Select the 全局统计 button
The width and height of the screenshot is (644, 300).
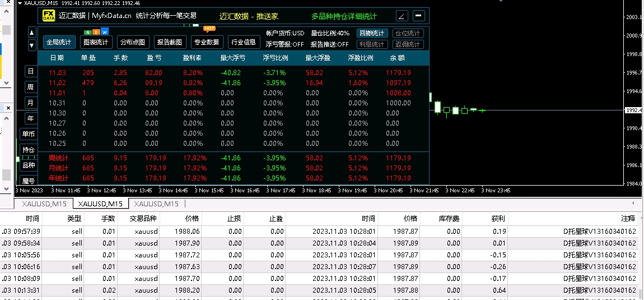coord(59,42)
